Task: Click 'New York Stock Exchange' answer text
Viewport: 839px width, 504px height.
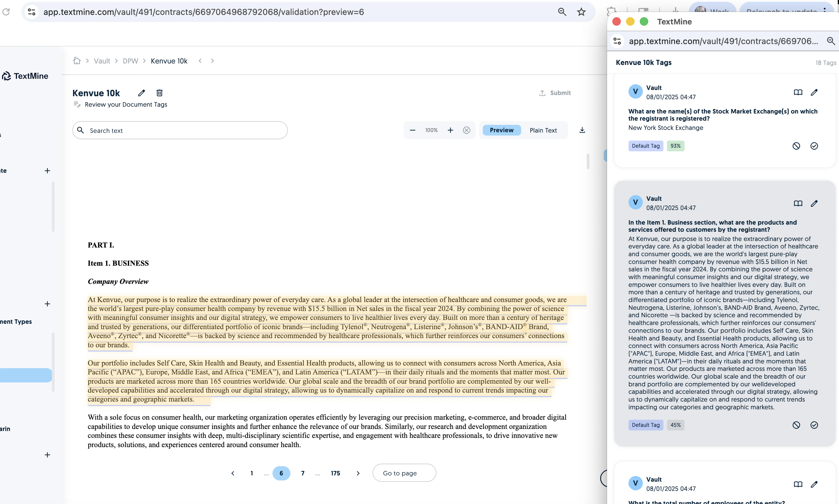Action: [x=666, y=128]
